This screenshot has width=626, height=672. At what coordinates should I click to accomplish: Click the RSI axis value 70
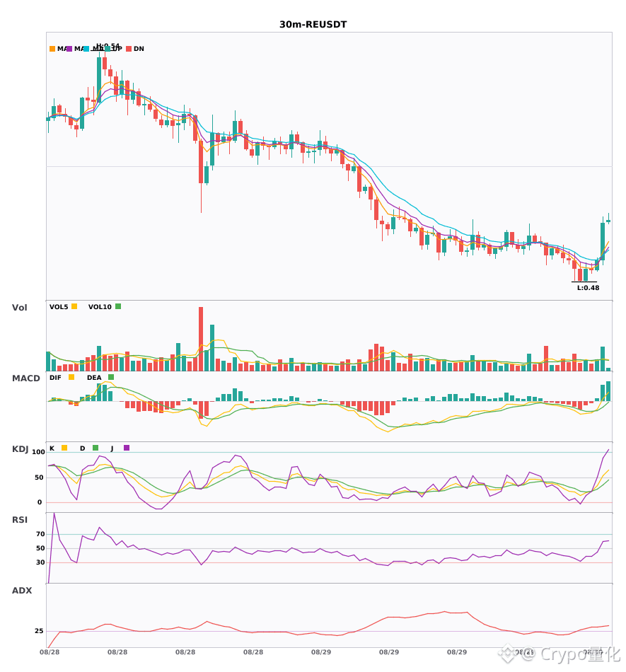click(x=40, y=534)
